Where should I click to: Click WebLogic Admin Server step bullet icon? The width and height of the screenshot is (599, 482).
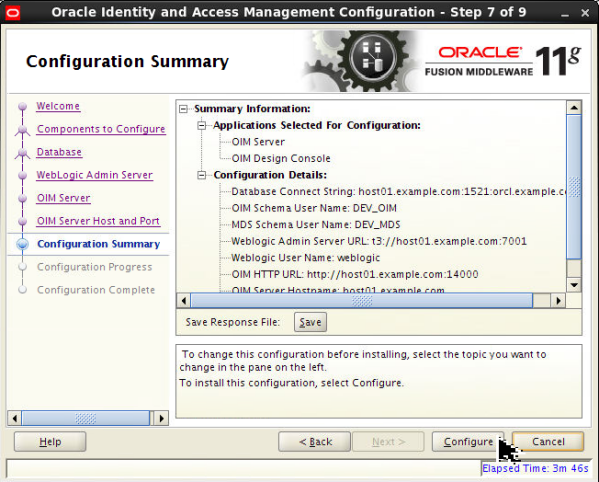pyautogui.click(x=23, y=175)
